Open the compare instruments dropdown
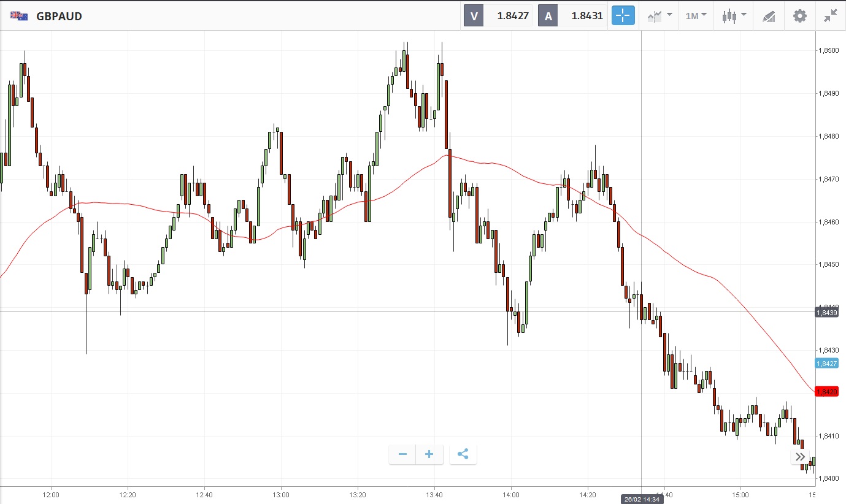 pyautogui.click(x=659, y=16)
